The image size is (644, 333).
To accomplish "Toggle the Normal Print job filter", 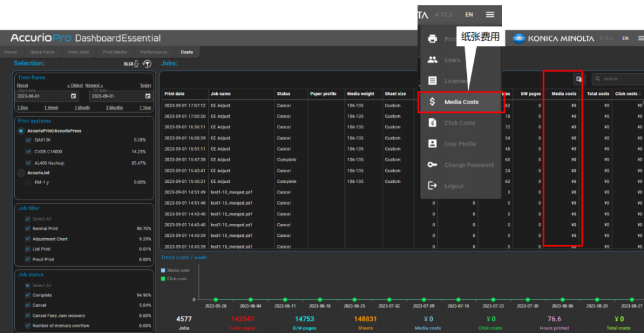I will (x=27, y=229).
